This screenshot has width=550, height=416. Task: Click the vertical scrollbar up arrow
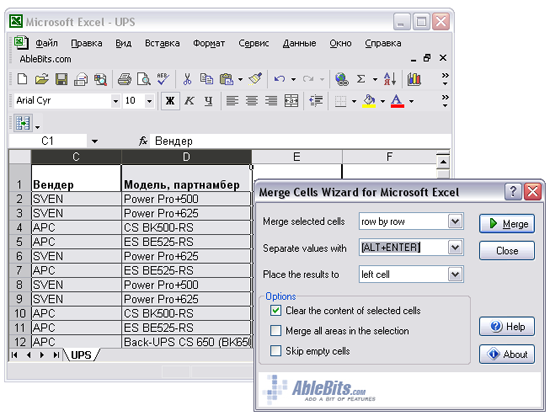point(443,162)
